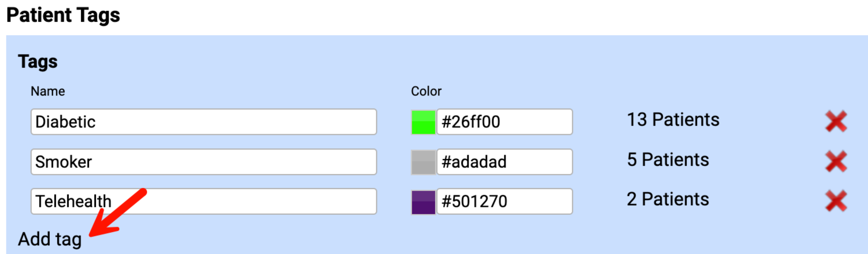Click inside the Smoker name box
This screenshot has width=868, height=254.
coord(204,161)
